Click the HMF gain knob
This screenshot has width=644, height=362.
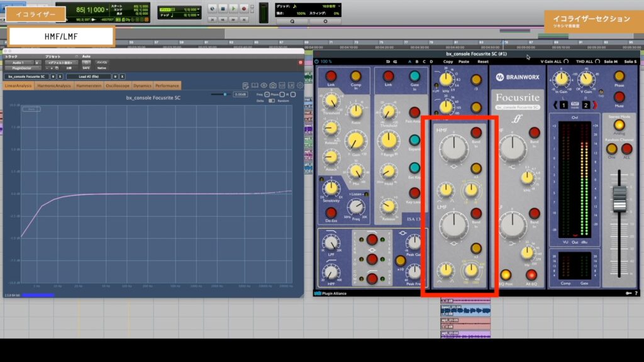454,147
